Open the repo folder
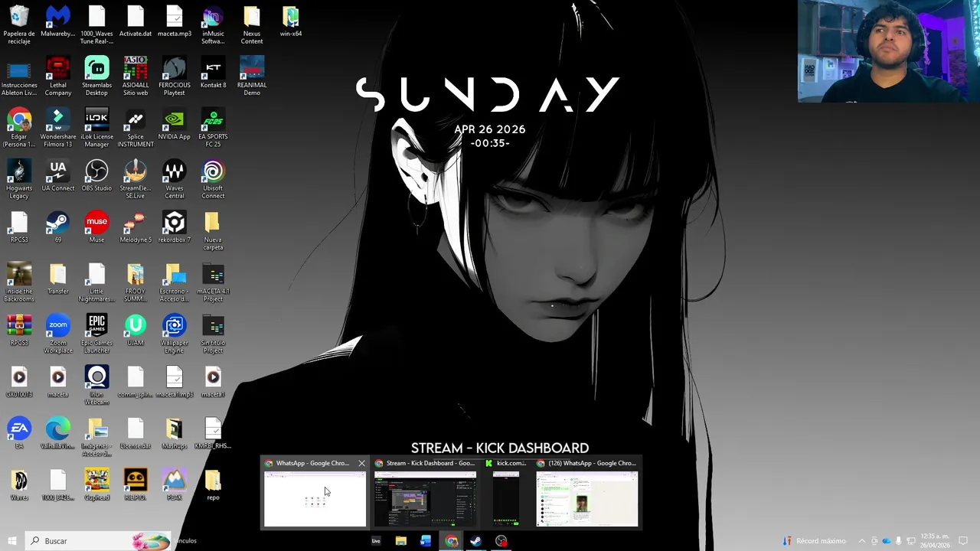 (213, 484)
